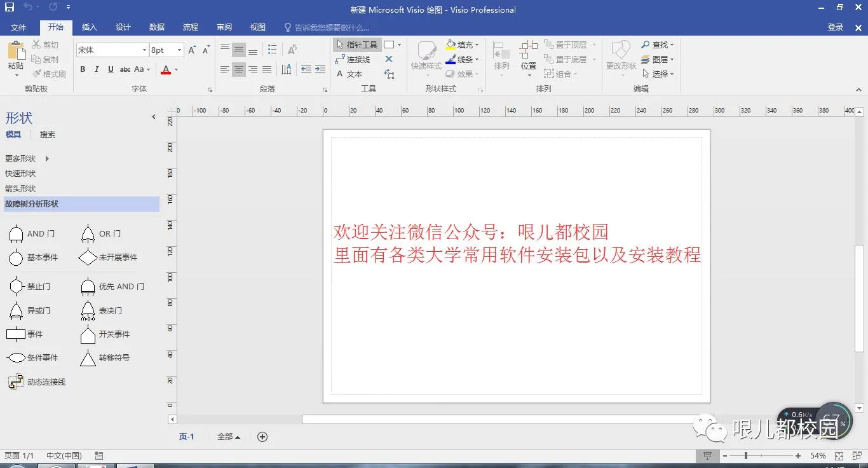Toggle the macro recording status bar icon
The image size is (868, 468).
(x=98, y=456)
